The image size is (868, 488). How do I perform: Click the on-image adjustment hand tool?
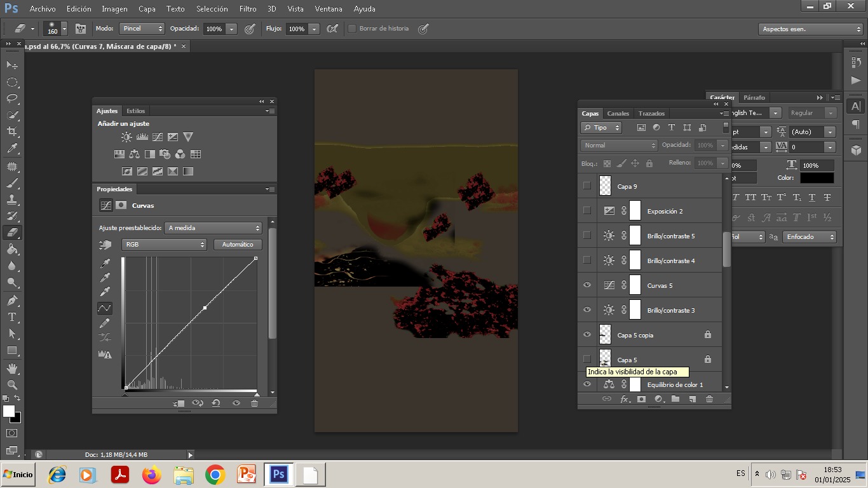point(105,245)
